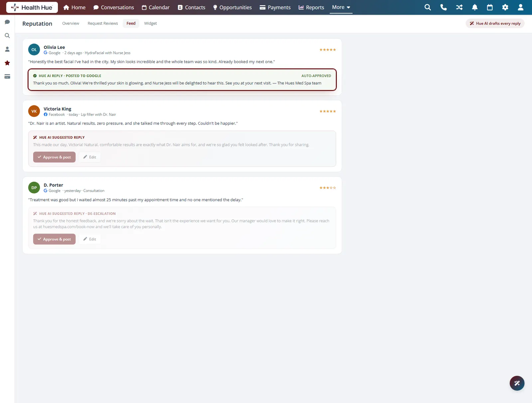Open sidebar contacts person icon
The width and height of the screenshot is (532, 403).
[x=7, y=49]
